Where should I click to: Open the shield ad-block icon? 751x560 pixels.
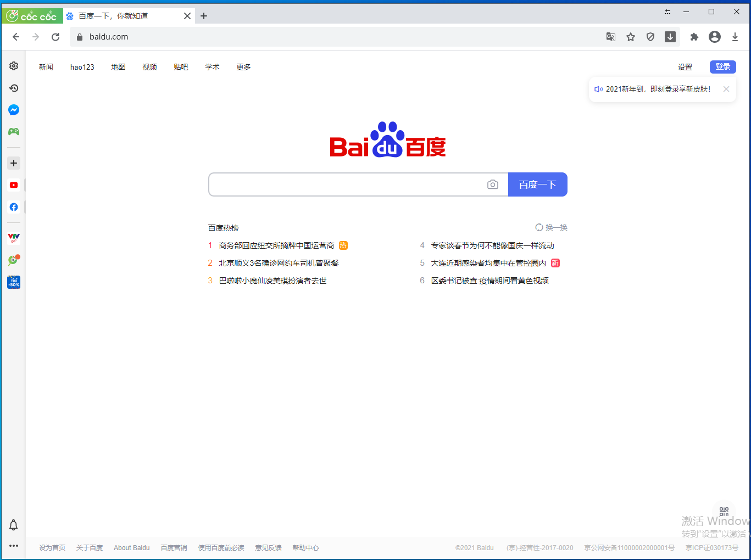[x=650, y=37]
